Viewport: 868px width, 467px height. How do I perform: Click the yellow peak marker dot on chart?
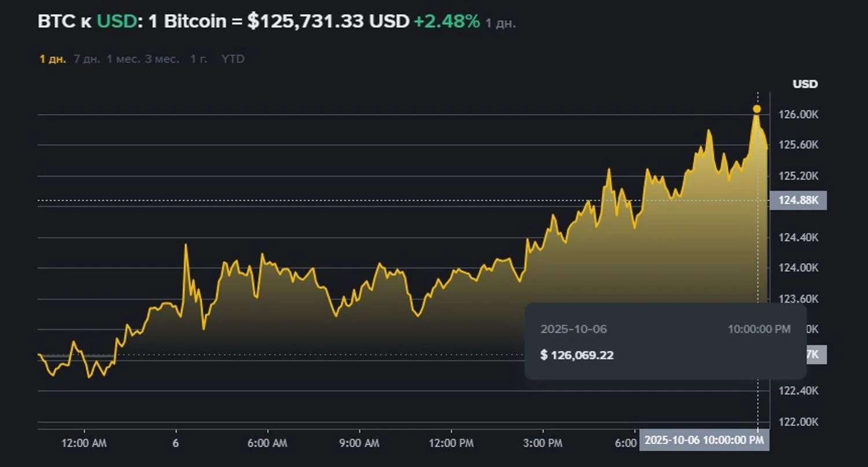[x=757, y=109]
